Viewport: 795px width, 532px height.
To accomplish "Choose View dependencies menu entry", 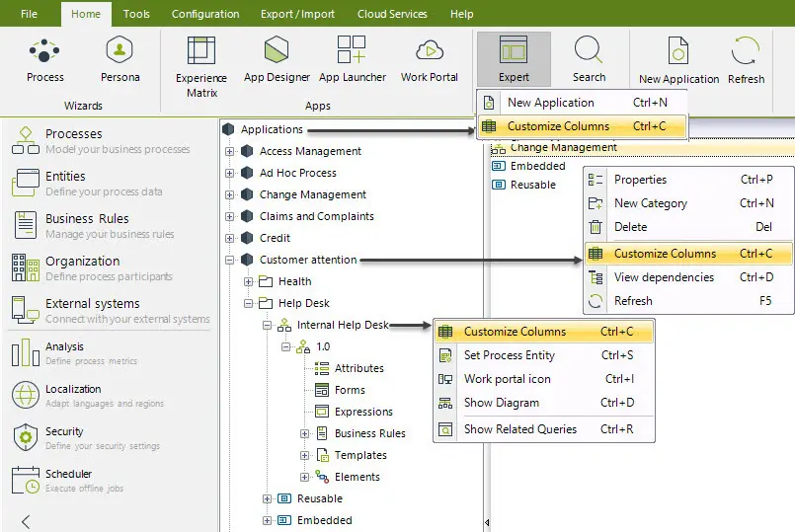I will 688,277.
